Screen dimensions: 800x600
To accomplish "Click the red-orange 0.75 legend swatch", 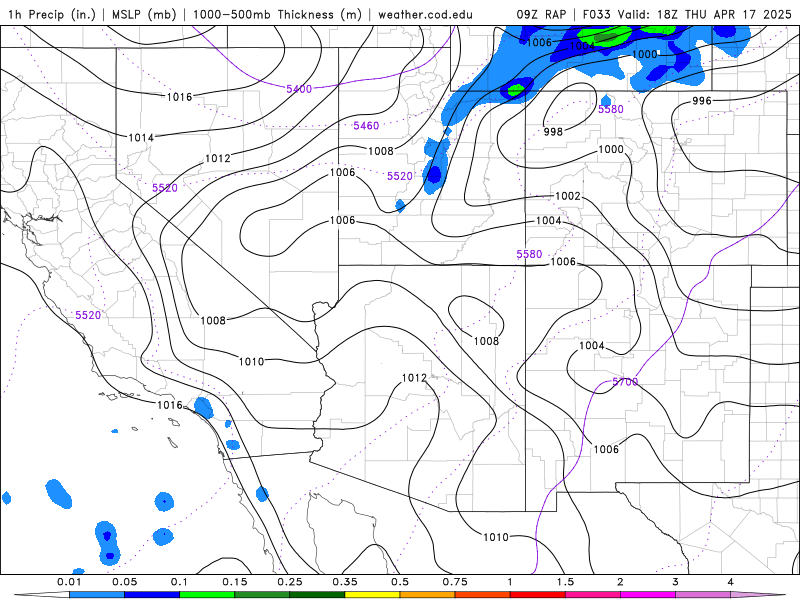I will pos(482,595).
